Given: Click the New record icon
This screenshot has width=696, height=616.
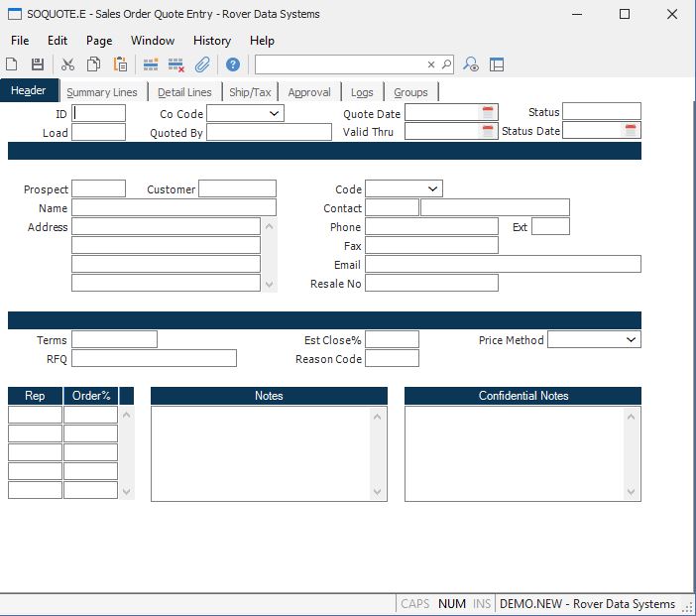Looking at the screenshot, I should pyautogui.click(x=12, y=64).
